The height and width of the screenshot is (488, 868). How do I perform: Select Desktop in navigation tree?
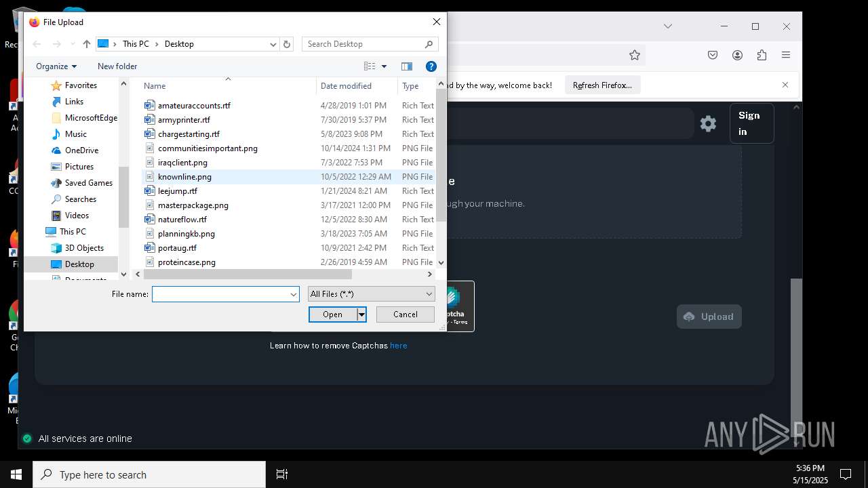(x=79, y=264)
